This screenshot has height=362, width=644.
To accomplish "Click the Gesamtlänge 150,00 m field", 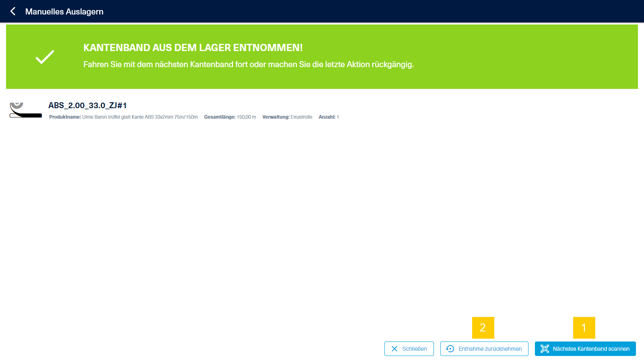I will [230, 117].
